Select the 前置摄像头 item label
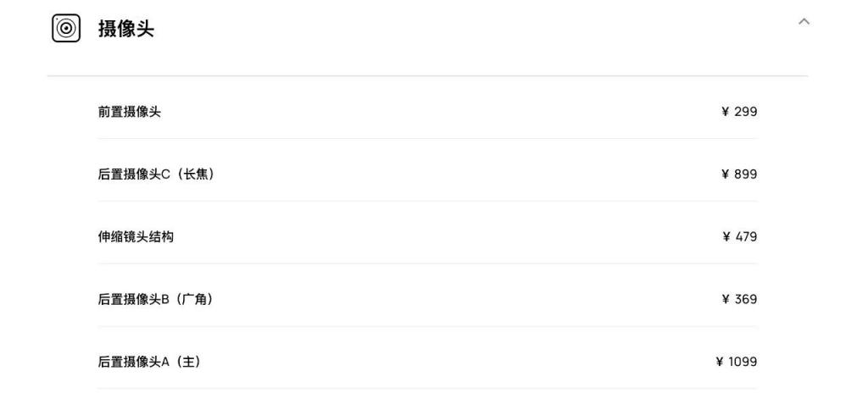868x393 pixels. click(x=130, y=112)
